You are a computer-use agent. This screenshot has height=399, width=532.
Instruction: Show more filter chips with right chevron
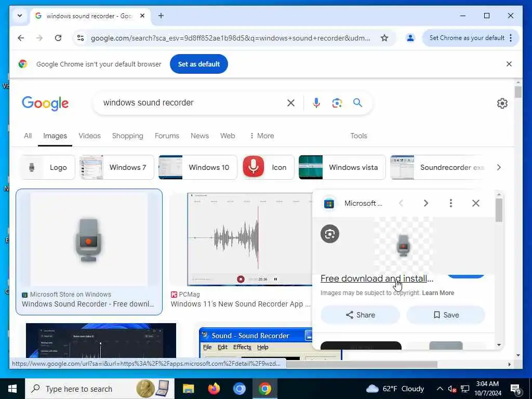499,167
